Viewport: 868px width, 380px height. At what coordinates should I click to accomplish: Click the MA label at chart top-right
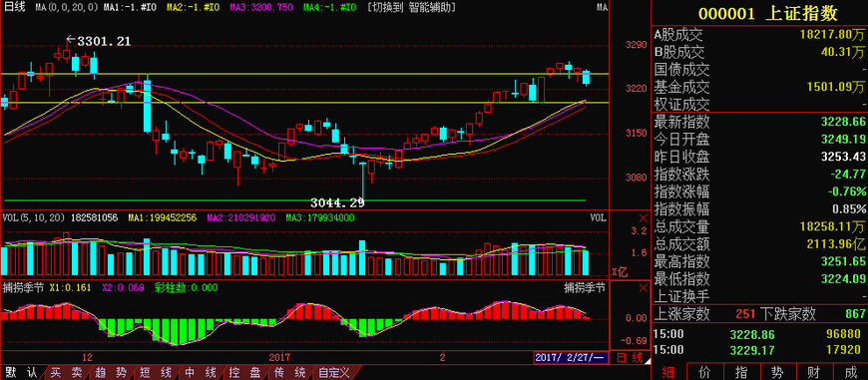click(603, 8)
